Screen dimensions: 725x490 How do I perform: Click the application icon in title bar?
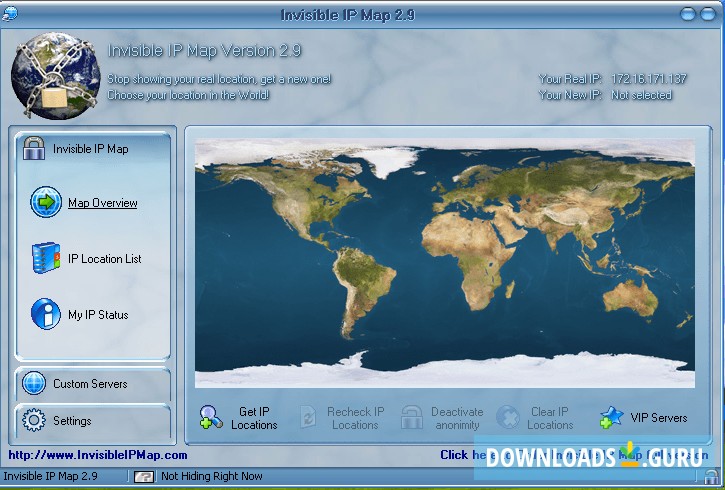[x=10, y=14]
